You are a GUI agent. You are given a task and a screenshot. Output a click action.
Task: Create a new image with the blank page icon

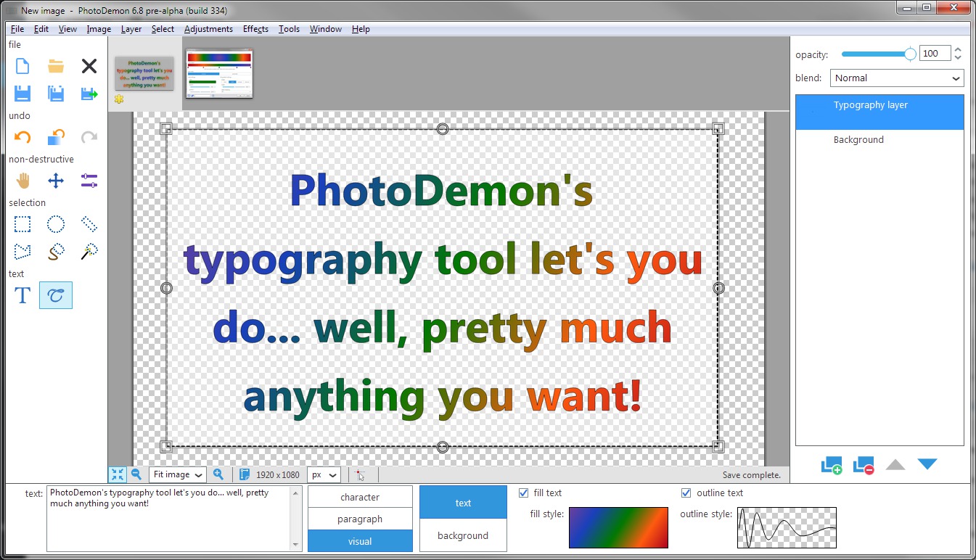tap(22, 66)
